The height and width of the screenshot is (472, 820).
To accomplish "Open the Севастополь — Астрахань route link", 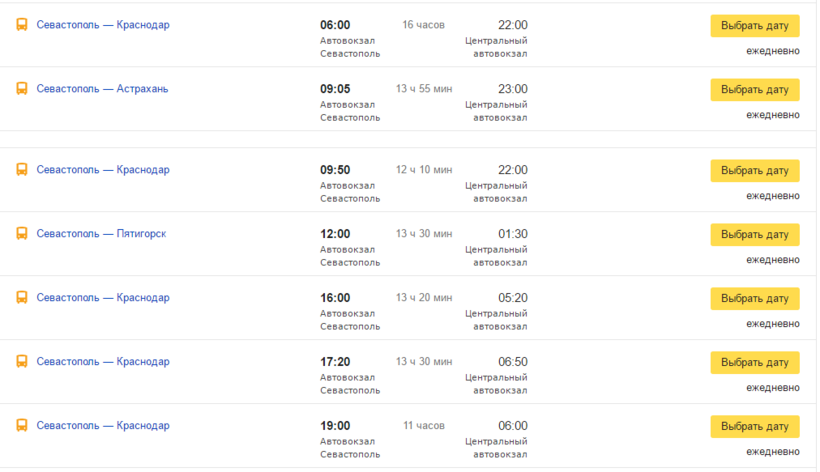I will point(102,88).
